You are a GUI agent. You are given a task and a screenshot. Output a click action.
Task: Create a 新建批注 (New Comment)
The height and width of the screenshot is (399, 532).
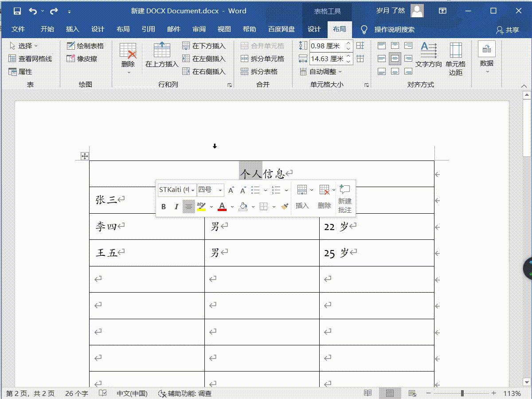click(x=345, y=199)
